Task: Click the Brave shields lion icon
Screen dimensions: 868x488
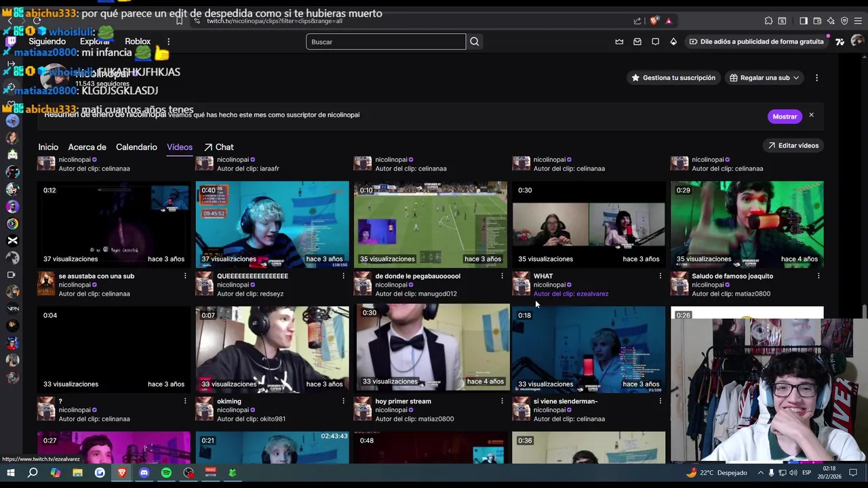Action: (654, 21)
